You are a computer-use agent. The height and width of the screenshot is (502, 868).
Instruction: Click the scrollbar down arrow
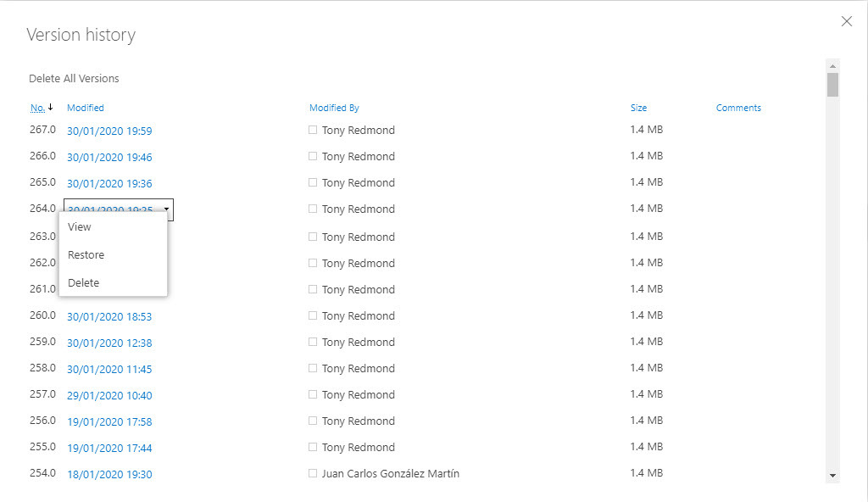832,476
